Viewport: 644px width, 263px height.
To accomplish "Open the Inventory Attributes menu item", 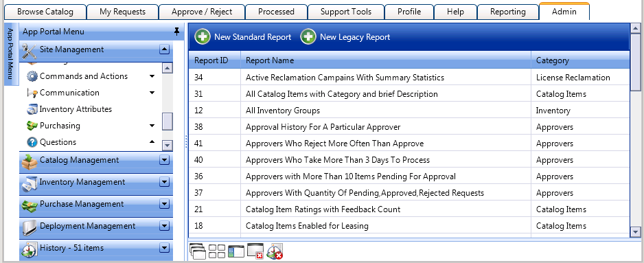I will (x=76, y=109).
